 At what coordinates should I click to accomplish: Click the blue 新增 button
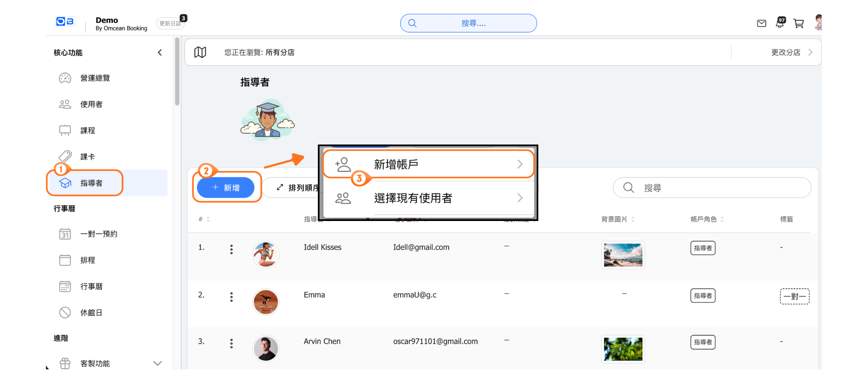(x=226, y=188)
